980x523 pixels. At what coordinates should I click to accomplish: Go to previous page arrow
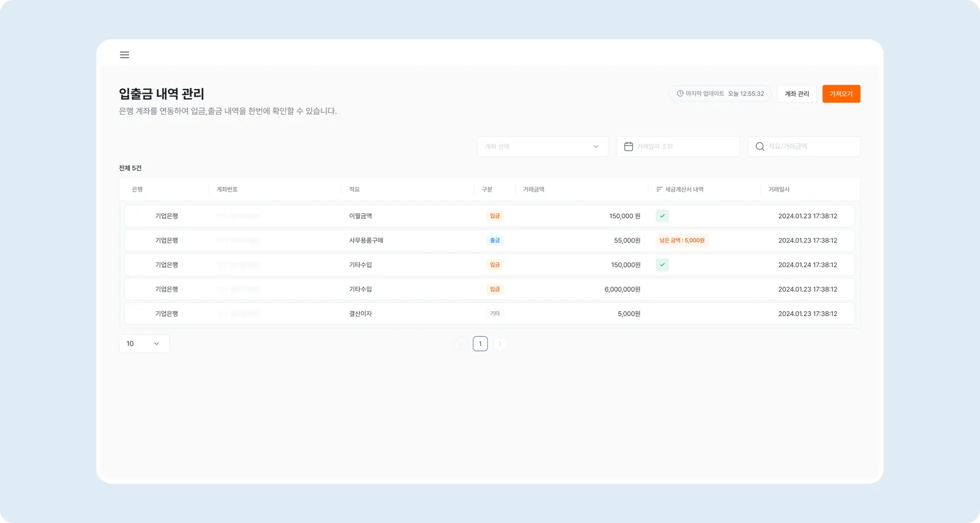click(x=460, y=344)
